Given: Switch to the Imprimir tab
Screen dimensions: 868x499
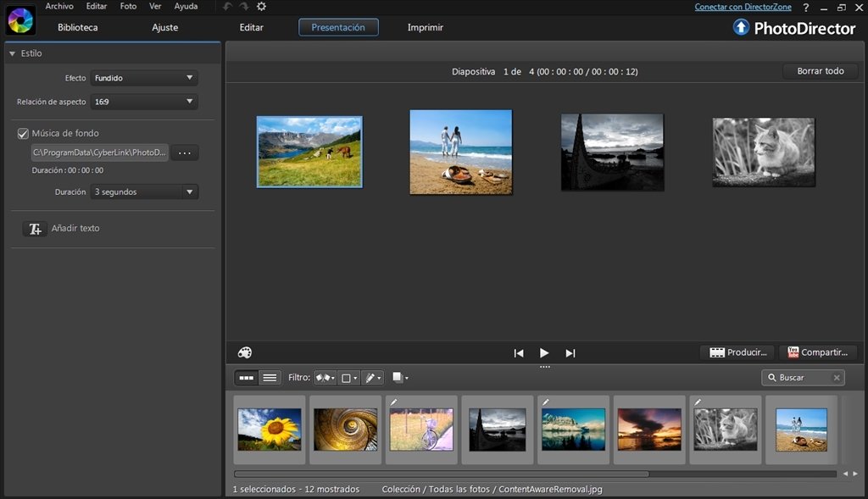Looking at the screenshot, I should 426,27.
